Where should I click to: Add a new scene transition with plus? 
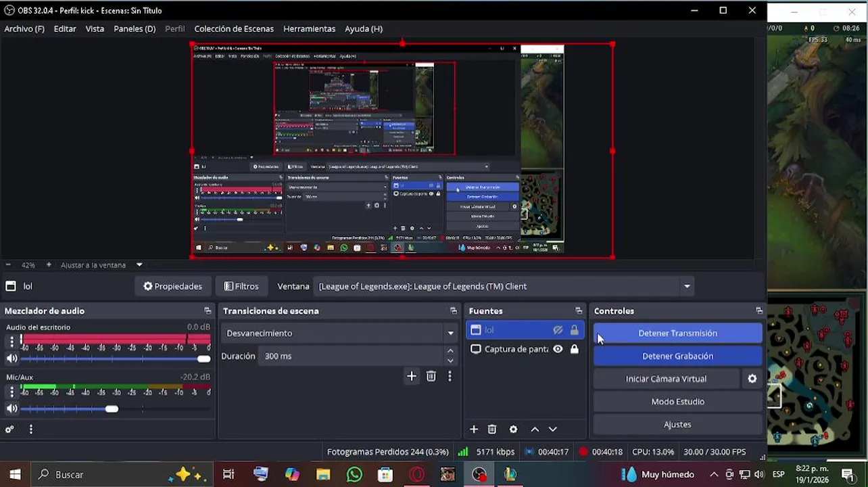click(x=411, y=376)
